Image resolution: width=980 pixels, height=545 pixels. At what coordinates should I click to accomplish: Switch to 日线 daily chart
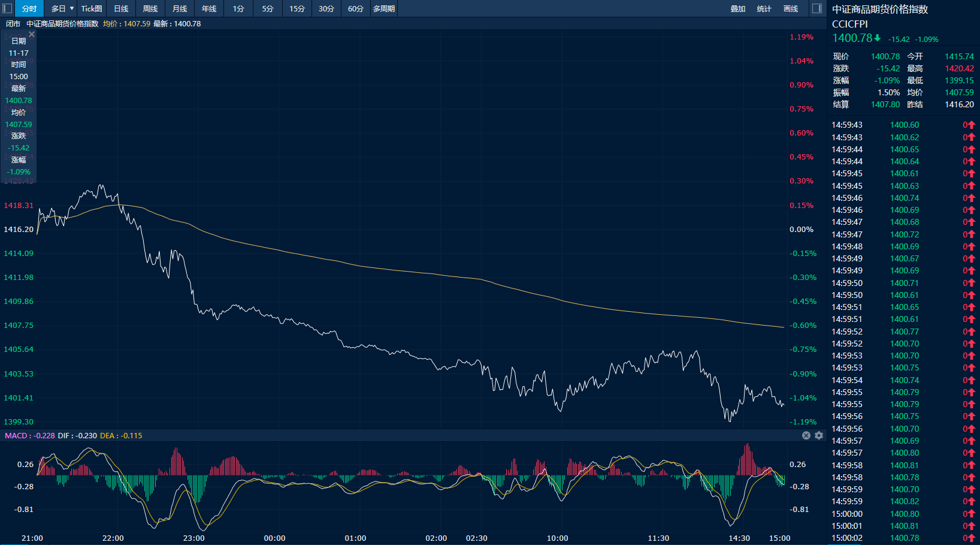click(x=121, y=8)
